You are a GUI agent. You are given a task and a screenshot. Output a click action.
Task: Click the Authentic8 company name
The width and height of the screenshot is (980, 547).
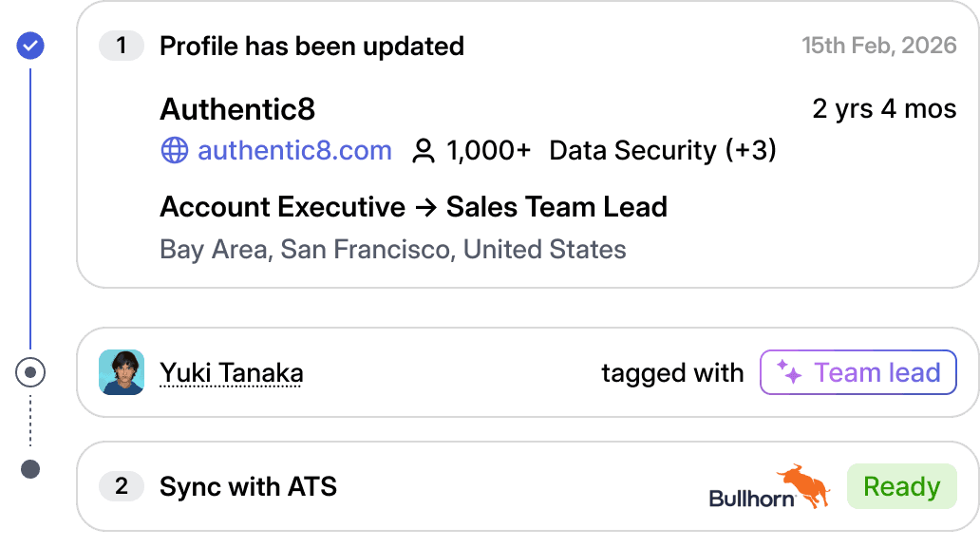point(237,110)
